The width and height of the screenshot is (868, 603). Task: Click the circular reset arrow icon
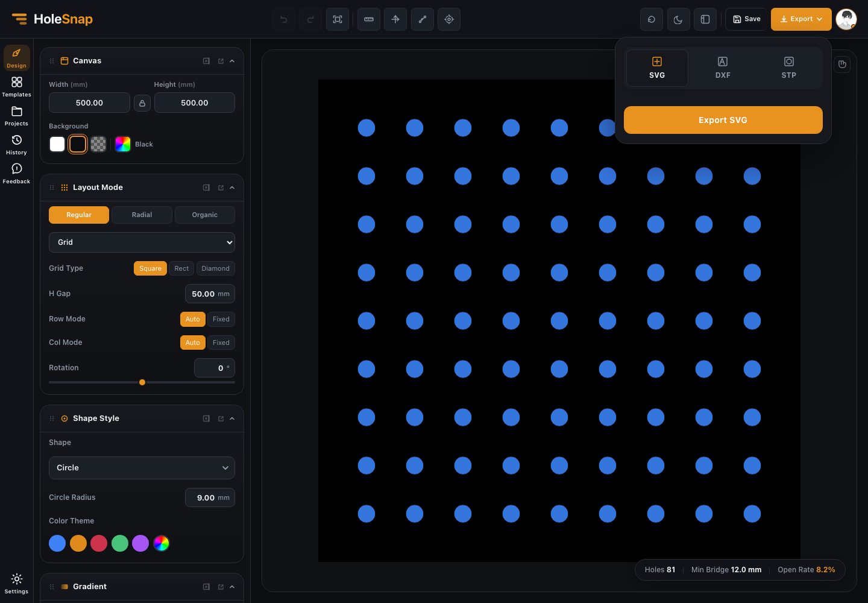[652, 19]
